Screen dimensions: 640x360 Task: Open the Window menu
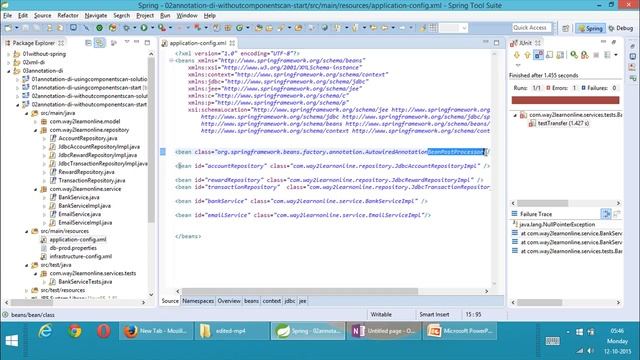187,16
